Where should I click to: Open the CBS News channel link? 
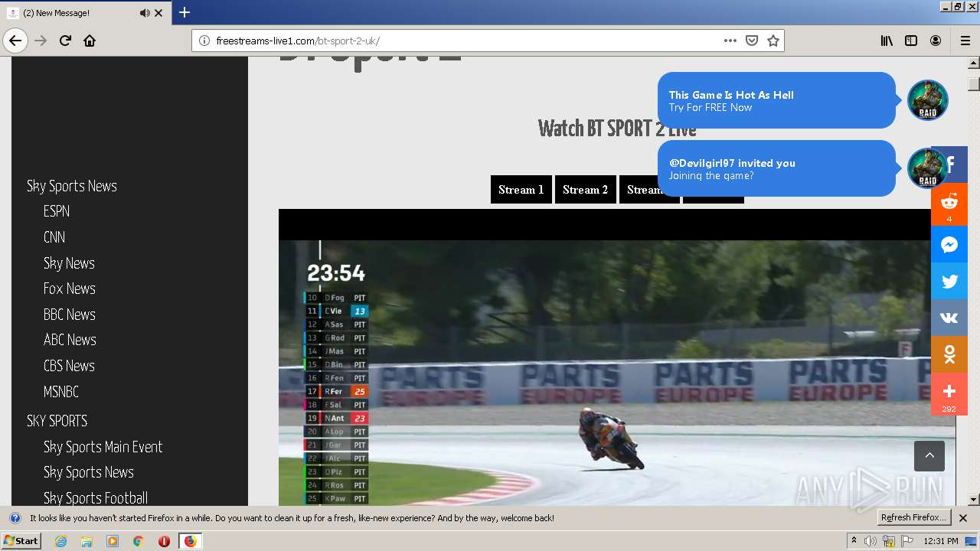point(69,366)
